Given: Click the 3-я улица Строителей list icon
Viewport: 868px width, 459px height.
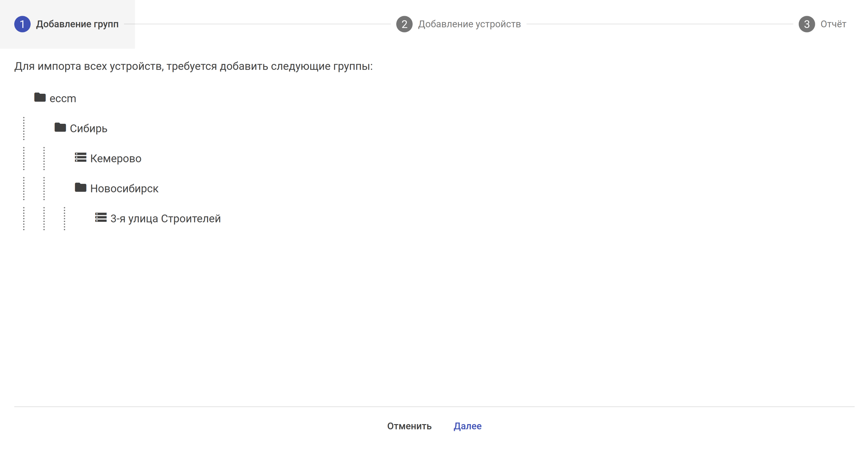Looking at the screenshot, I should (101, 218).
